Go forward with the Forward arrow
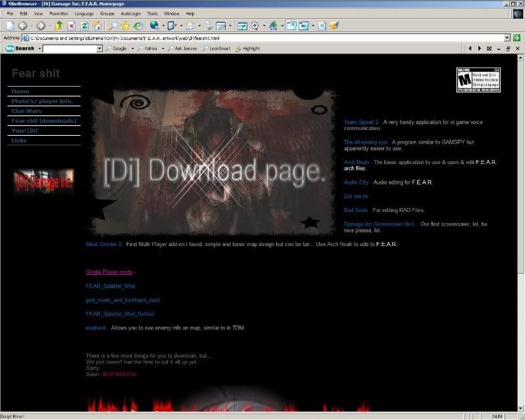 (x=41, y=26)
